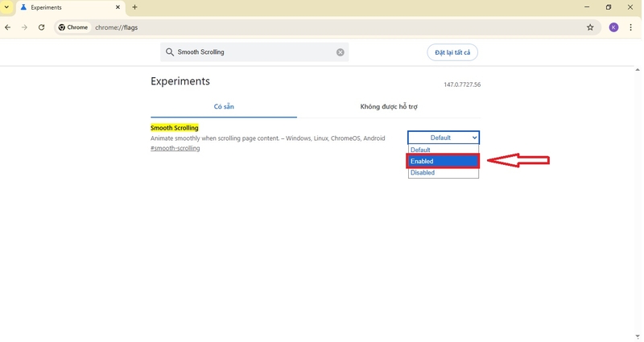
Task: Open the profile avatar K menu
Action: coord(613,27)
